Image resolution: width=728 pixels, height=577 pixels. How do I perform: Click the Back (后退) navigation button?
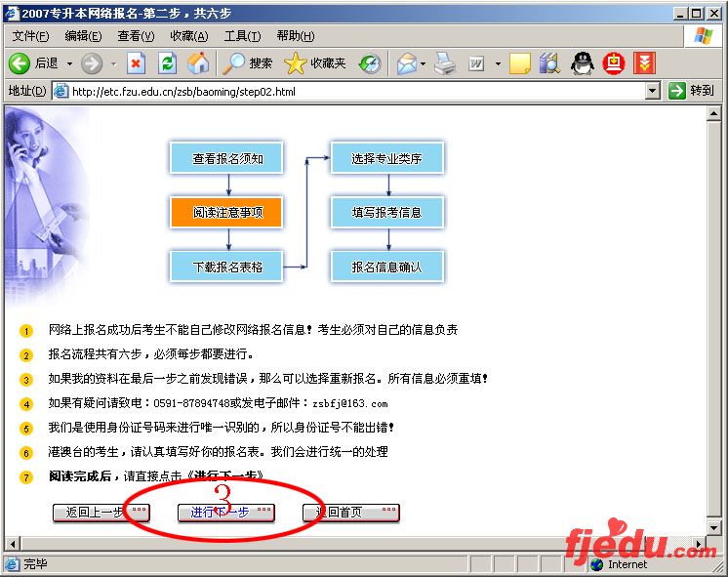(33, 63)
